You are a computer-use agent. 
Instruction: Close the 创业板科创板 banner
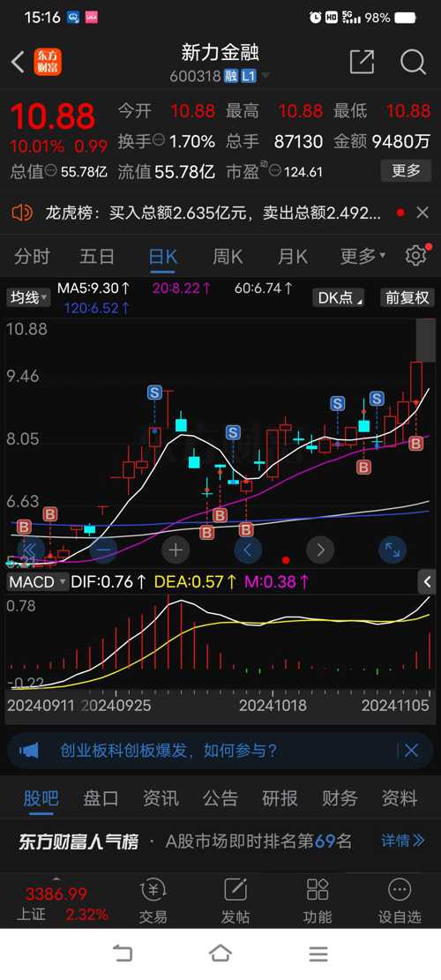411,750
